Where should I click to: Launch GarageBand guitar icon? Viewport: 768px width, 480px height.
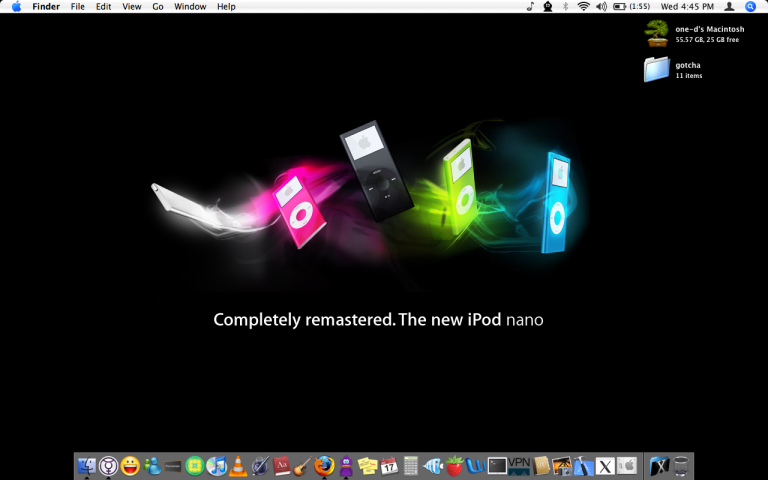(x=303, y=466)
